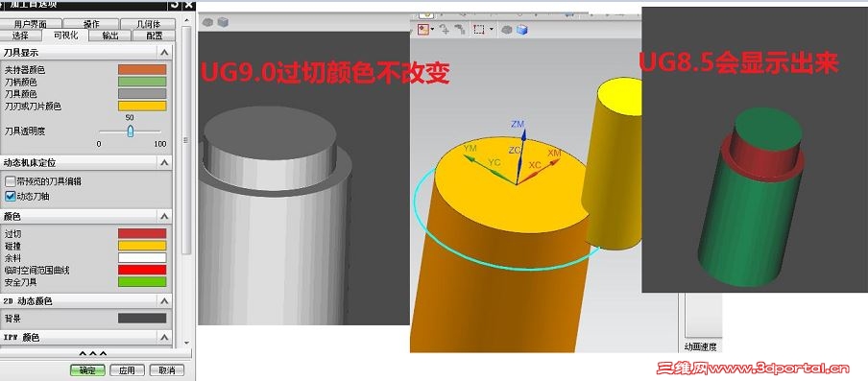Screen dimensions: 868x381
Task: Pick the 刀刃或刀片颜色 yellow swatch
Action: point(142,107)
